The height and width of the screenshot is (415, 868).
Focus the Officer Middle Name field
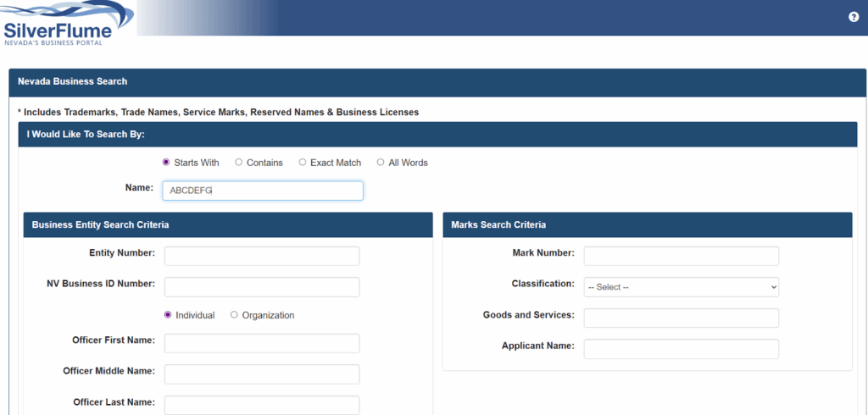click(262, 374)
